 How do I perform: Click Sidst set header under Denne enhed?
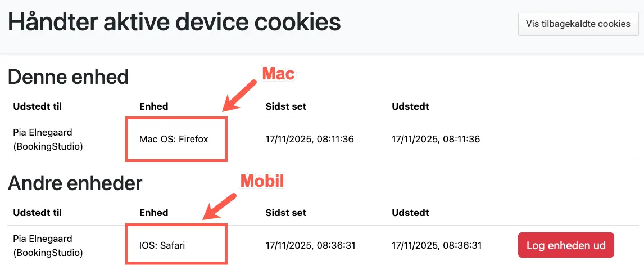(286, 106)
